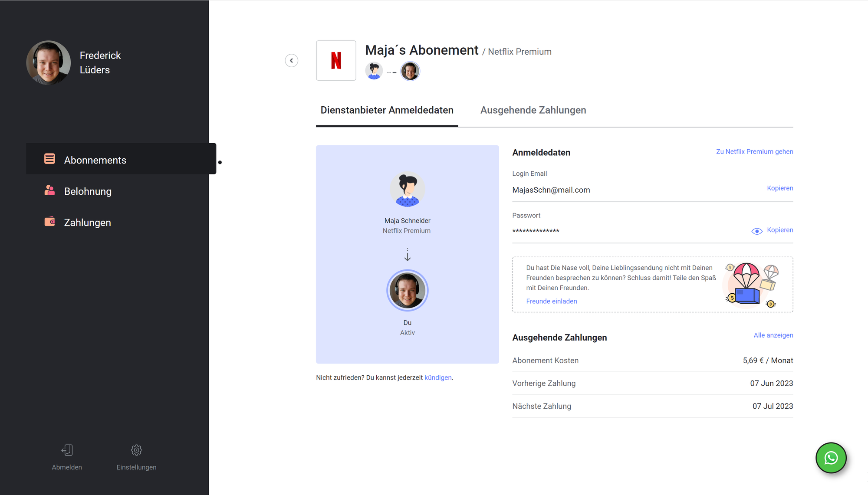Click the down arrow between the avatars
The width and height of the screenshot is (868, 495).
(407, 255)
